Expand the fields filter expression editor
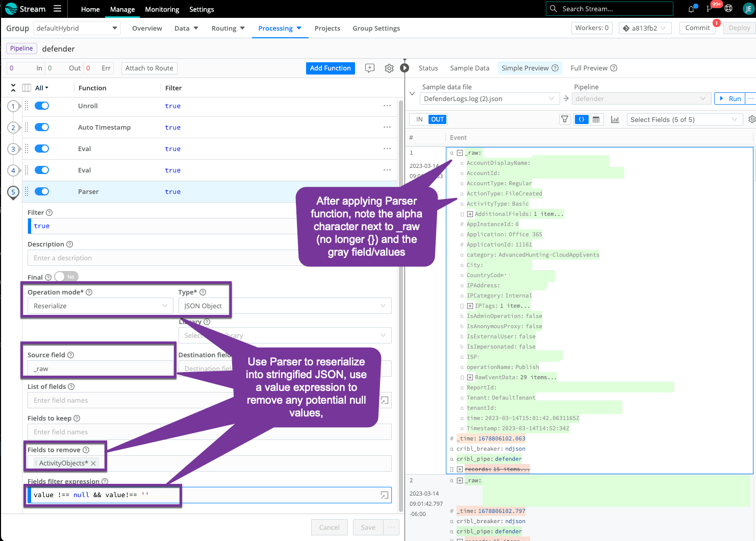Screen dimensions: 756x541 385,495
